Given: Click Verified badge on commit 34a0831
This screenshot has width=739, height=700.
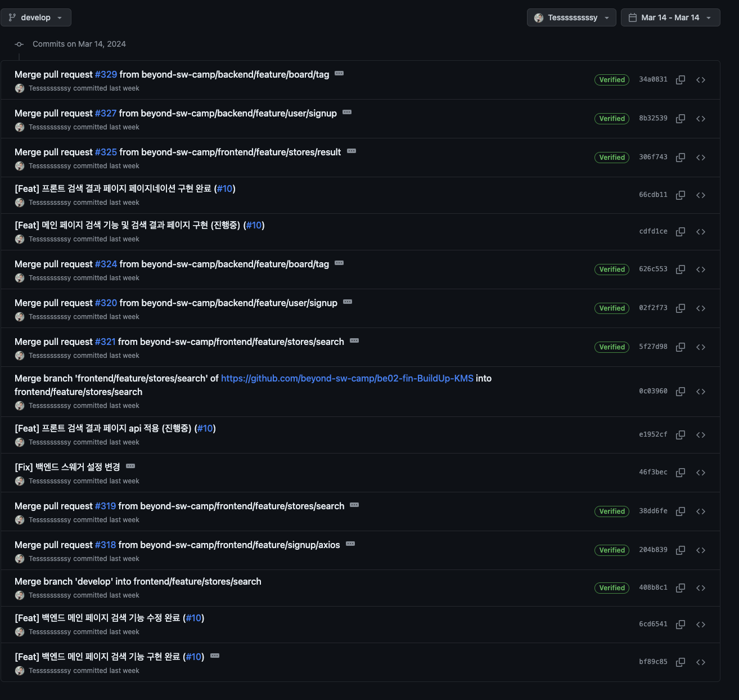Looking at the screenshot, I should (612, 80).
